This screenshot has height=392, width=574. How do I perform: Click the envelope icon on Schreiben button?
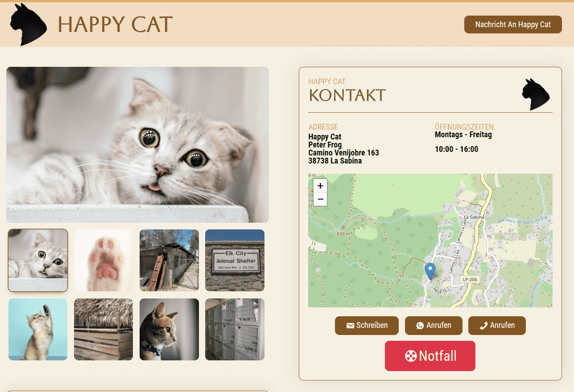coord(350,326)
